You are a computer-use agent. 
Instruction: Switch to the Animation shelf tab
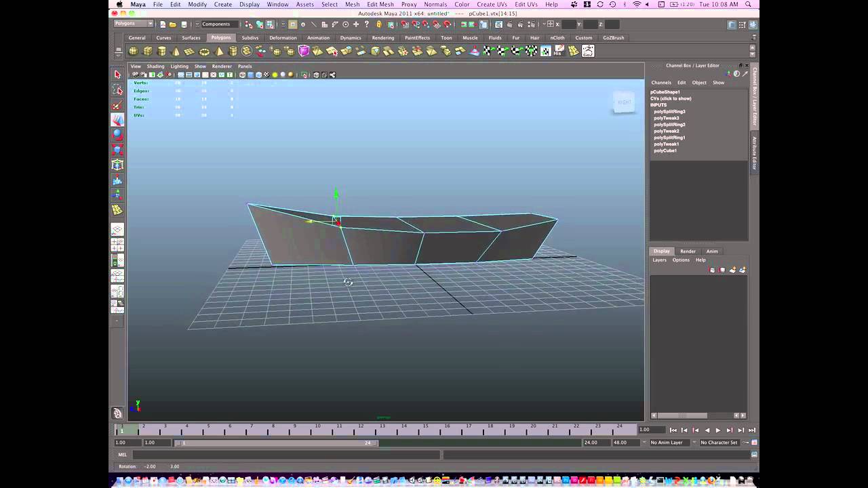(318, 38)
